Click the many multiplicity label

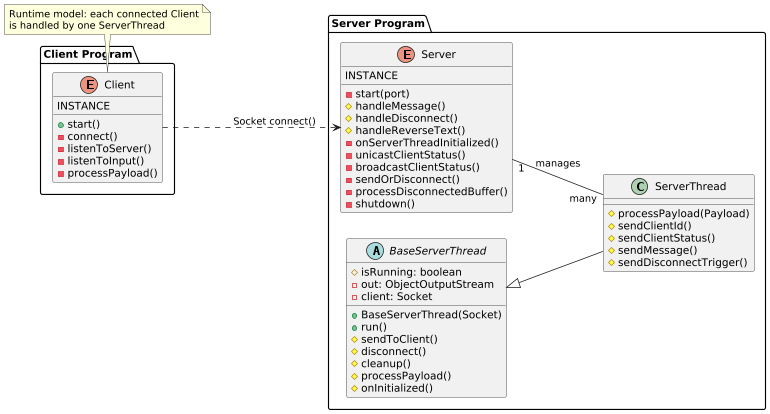tap(583, 198)
